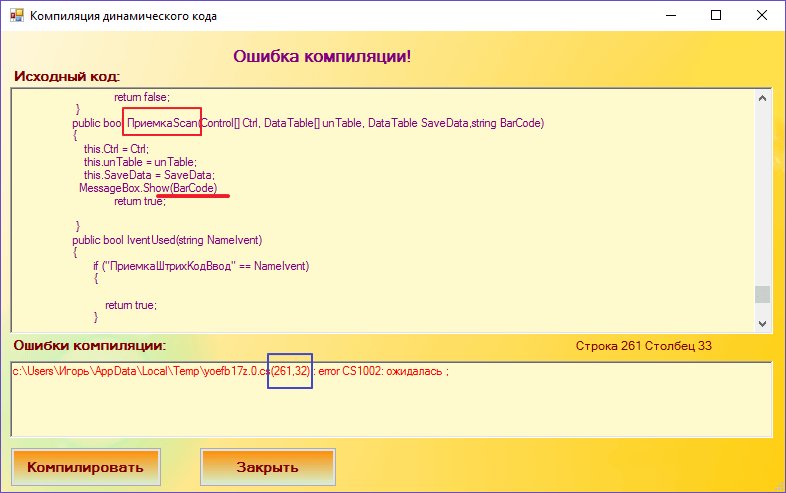Click the scrollbar thumb in the code panel
786x493 pixels.
coord(763,293)
